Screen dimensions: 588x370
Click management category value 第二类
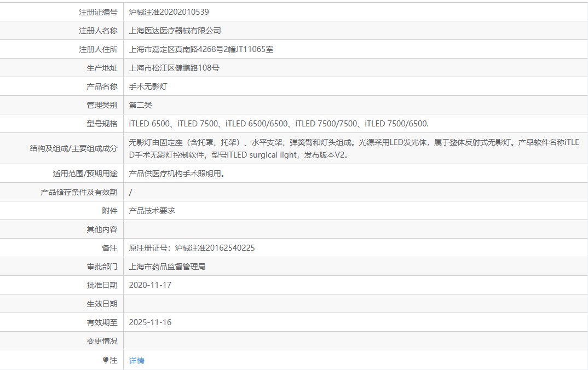(x=140, y=105)
